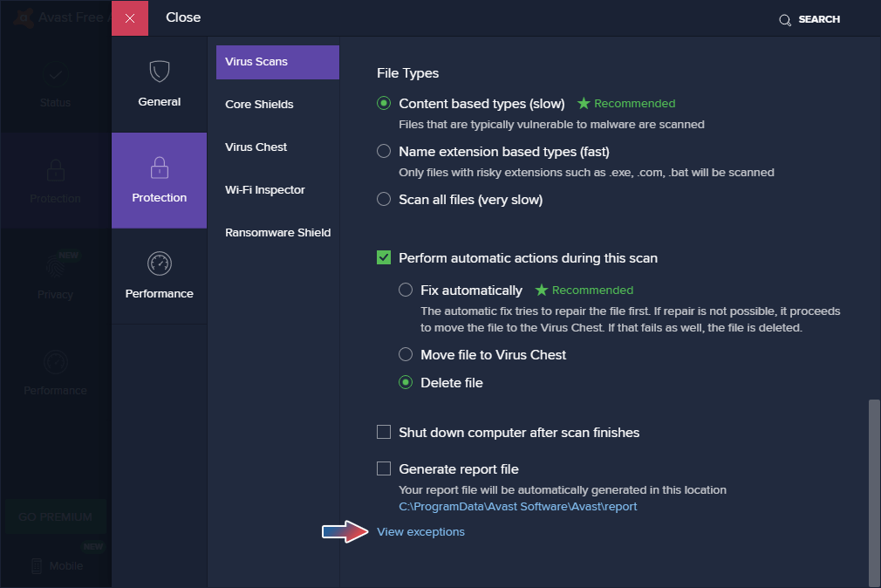
Task: Click the Recommended star beside Fix automatically
Action: coord(541,290)
